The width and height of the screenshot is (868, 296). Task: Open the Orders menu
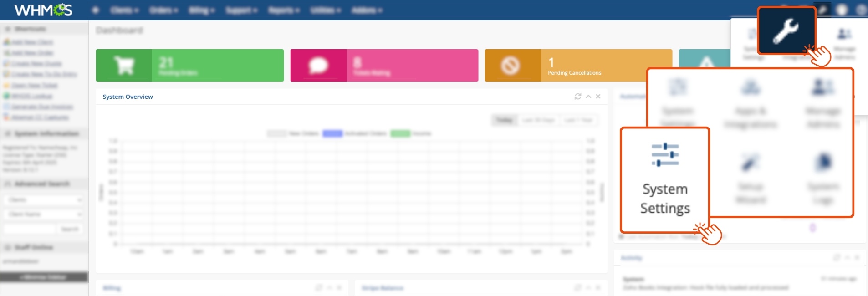pos(163,10)
